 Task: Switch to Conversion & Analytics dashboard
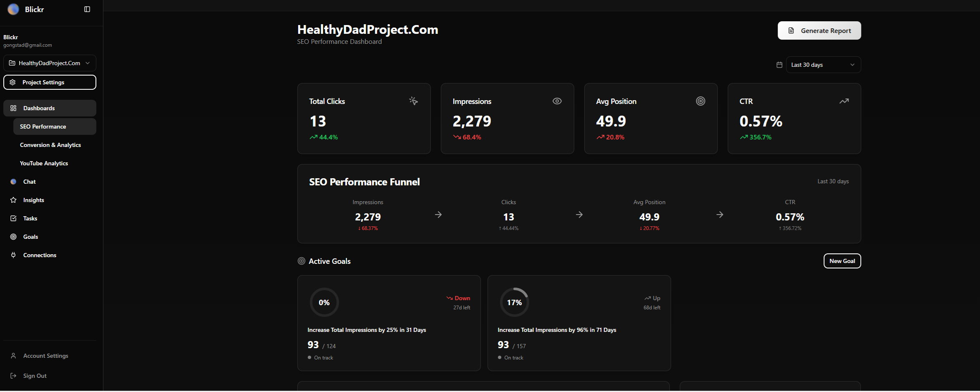pyautogui.click(x=50, y=145)
